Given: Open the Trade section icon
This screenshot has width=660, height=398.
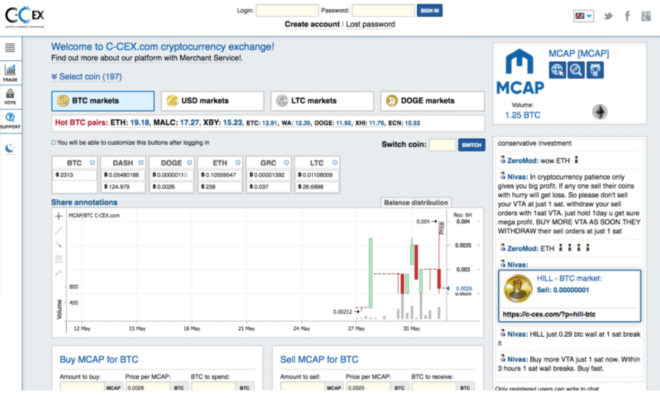Looking at the screenshot, I should point(10,72).
